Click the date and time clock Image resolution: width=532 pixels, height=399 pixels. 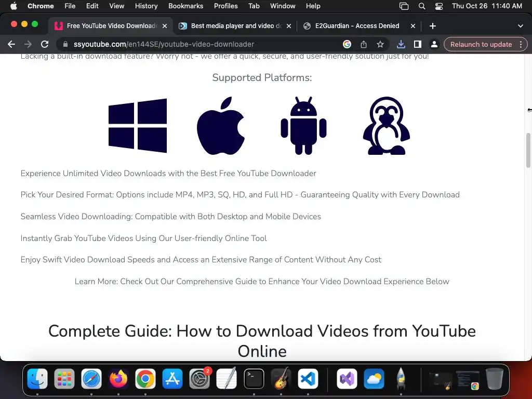pos(487,6)
